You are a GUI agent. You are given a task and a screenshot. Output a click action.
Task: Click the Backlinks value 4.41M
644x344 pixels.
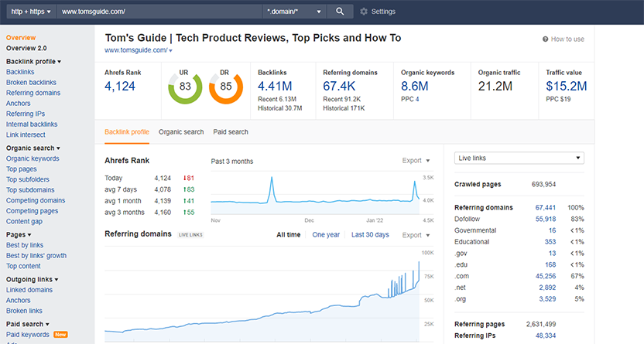click(275, 87)
